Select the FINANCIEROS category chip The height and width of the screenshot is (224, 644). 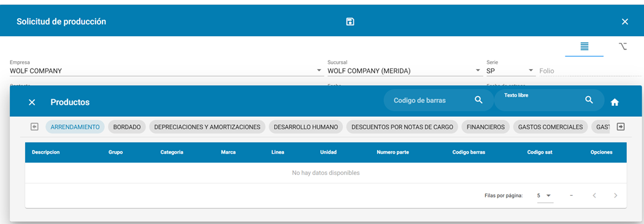tap(486, 127)
